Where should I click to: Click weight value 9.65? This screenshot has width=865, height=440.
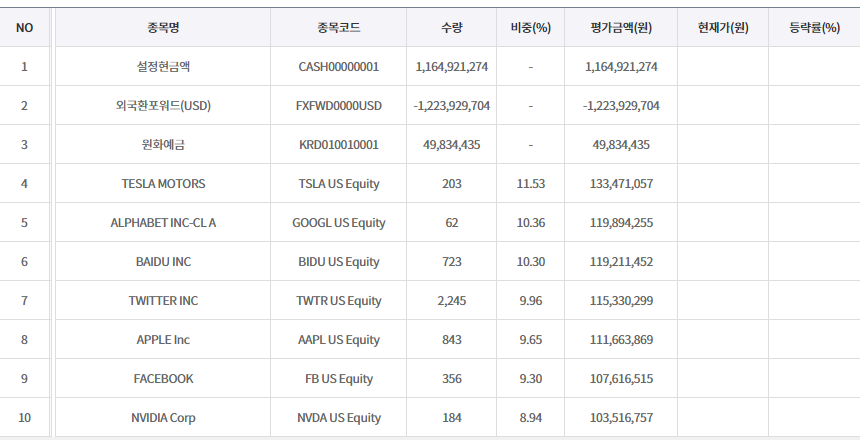coord(531,340)
